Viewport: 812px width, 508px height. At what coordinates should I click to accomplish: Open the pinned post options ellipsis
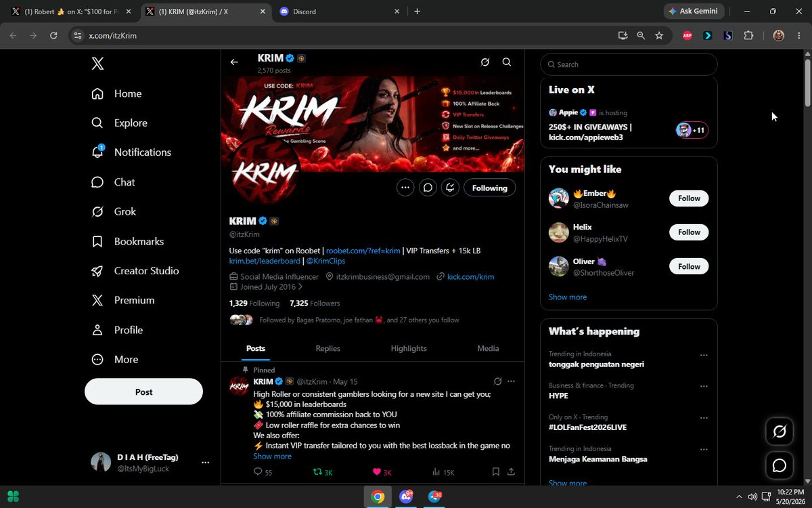[511, 381]
